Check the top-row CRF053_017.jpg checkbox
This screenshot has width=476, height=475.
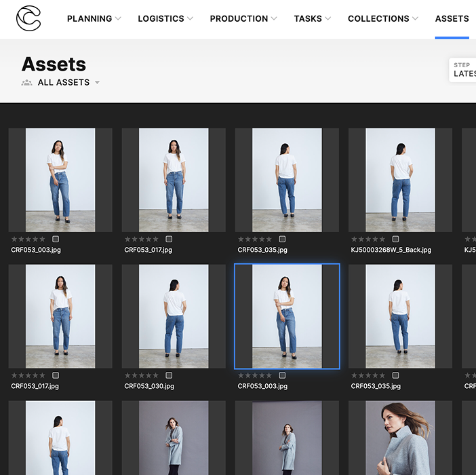pos(169,239)
